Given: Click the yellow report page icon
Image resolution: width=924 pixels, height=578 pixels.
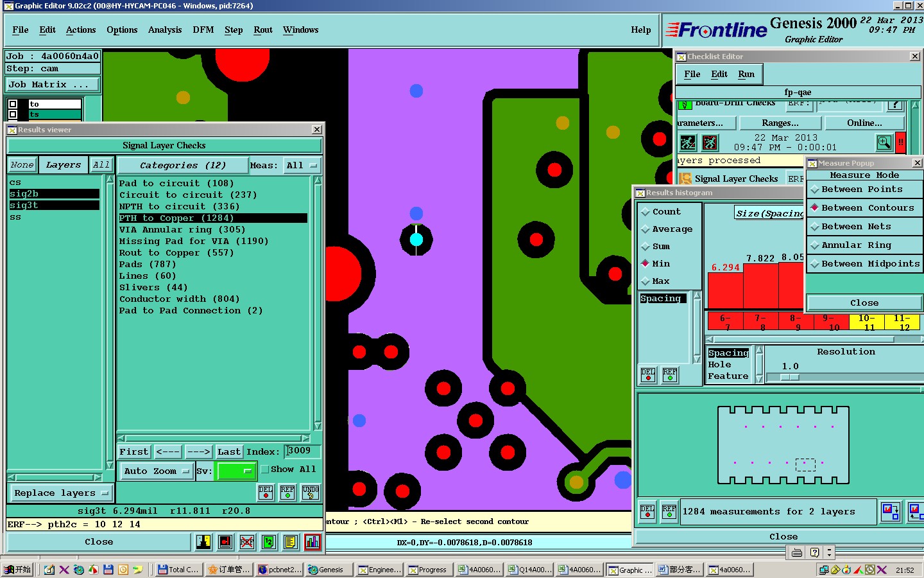Looking at the screenshot, I should [x=291, y=542].
